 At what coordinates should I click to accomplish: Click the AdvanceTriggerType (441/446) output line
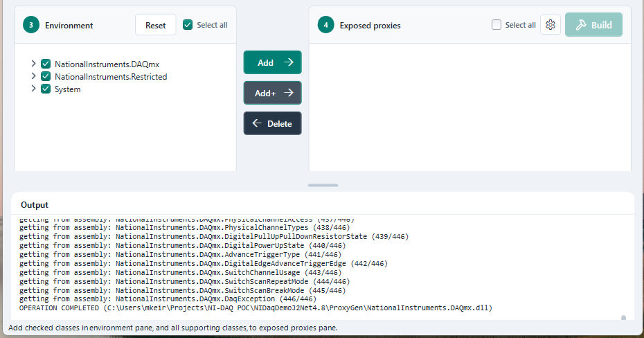click(180, 254)
